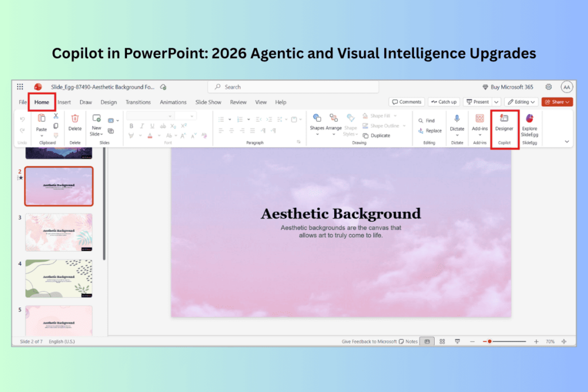The width and height of the screenshot is (588, 392).
Task: Click the zoom in plus button
Action: [x=536, y=341]
